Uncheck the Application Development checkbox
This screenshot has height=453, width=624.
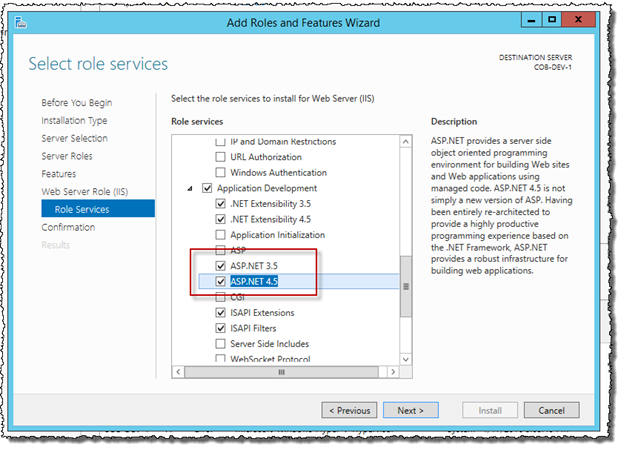(207, 188)
